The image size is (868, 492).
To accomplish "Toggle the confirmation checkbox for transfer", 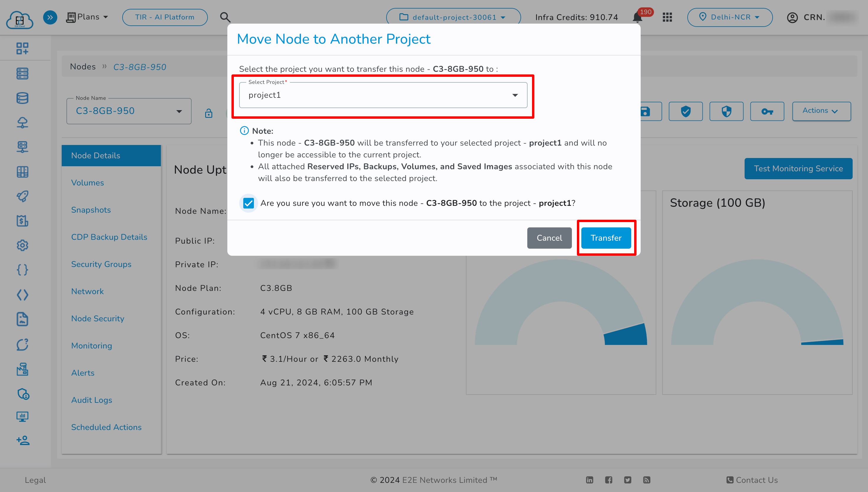I will (x=249, y=203).
